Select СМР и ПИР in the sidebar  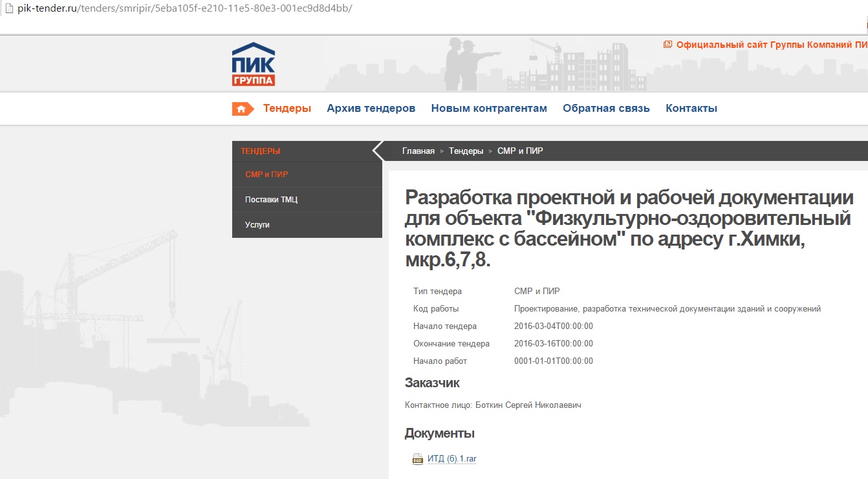[266, 175]
